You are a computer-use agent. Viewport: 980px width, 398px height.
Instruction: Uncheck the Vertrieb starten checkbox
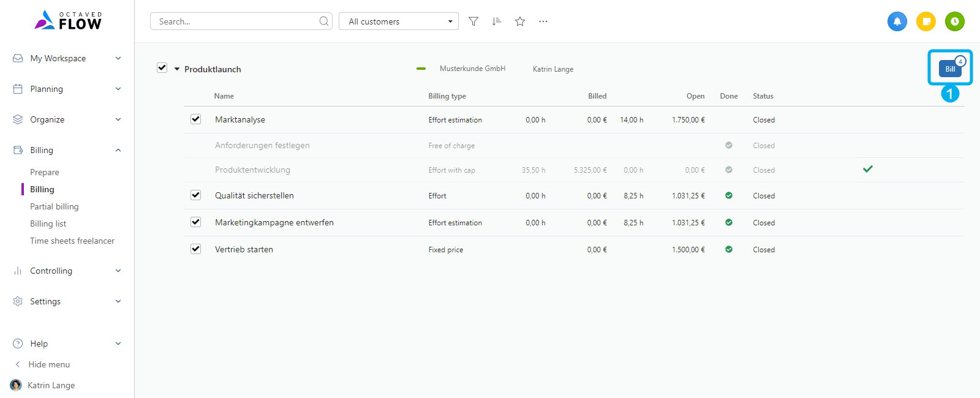[x=196, y=249]
